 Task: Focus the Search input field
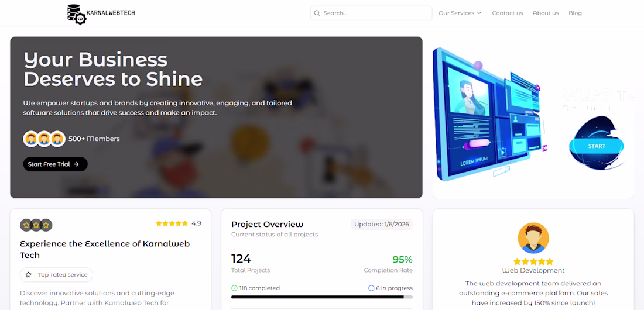pos(371,13)
